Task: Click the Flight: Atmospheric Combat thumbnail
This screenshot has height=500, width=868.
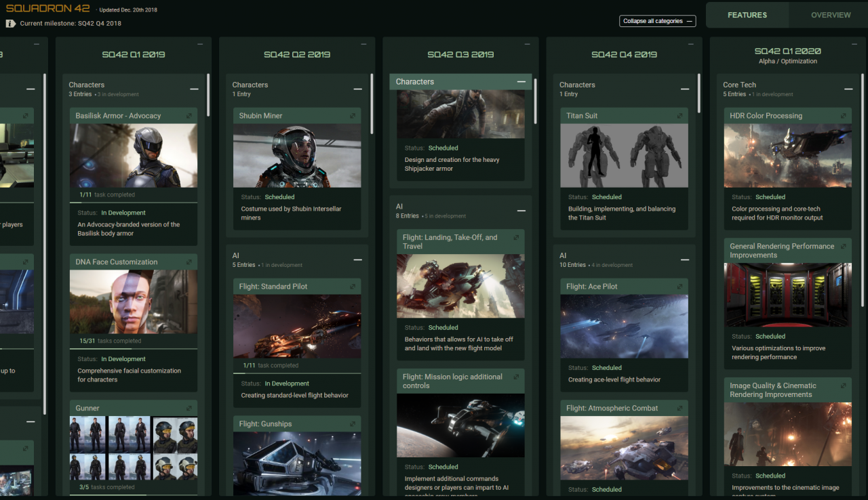Action: tap(624, 448)
